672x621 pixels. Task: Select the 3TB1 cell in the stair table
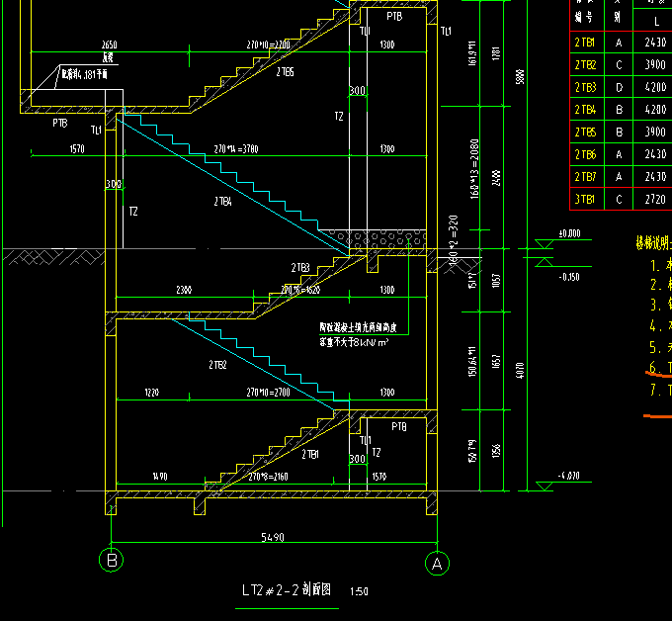(x=585, y=199)
